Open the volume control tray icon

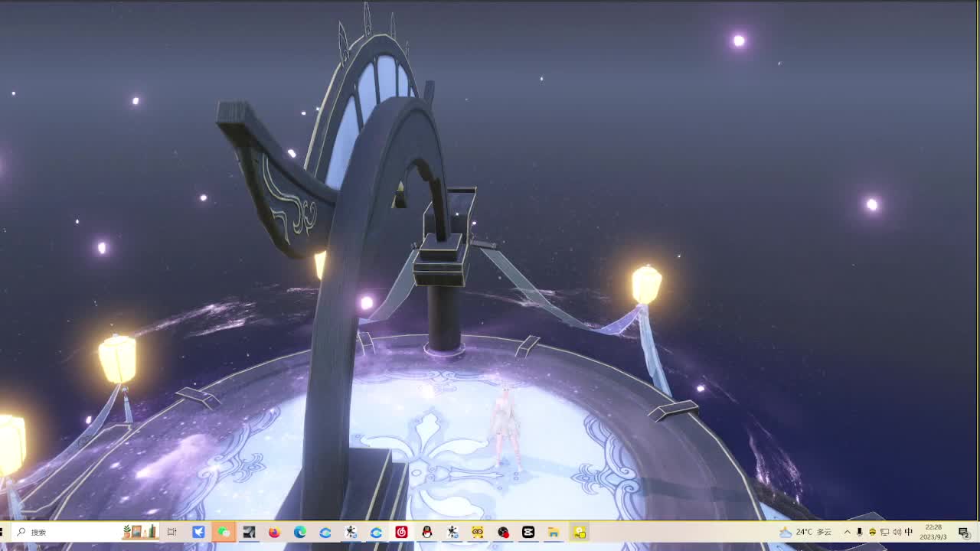897,532
